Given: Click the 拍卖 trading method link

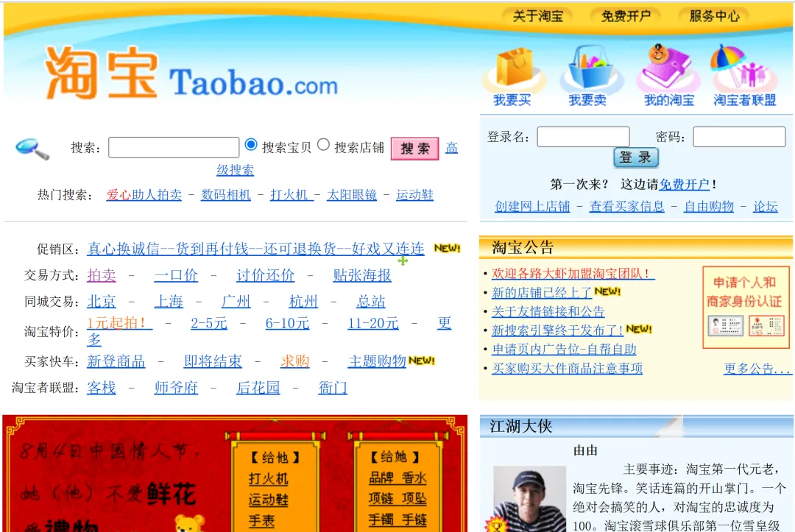Looking at the screenshot, I should pyautogui.click(x=102, y=275).
